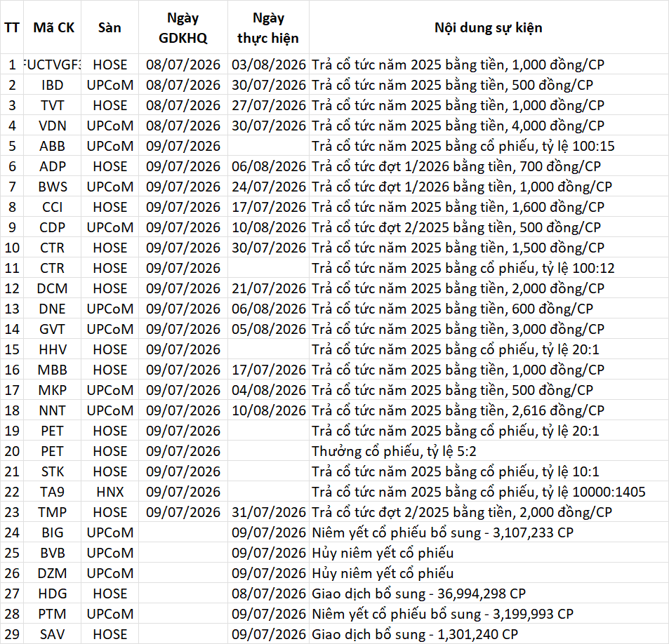Select the HNX exchange cell
This screenshot has height=644, width=669.
click(x=110, y=492)
